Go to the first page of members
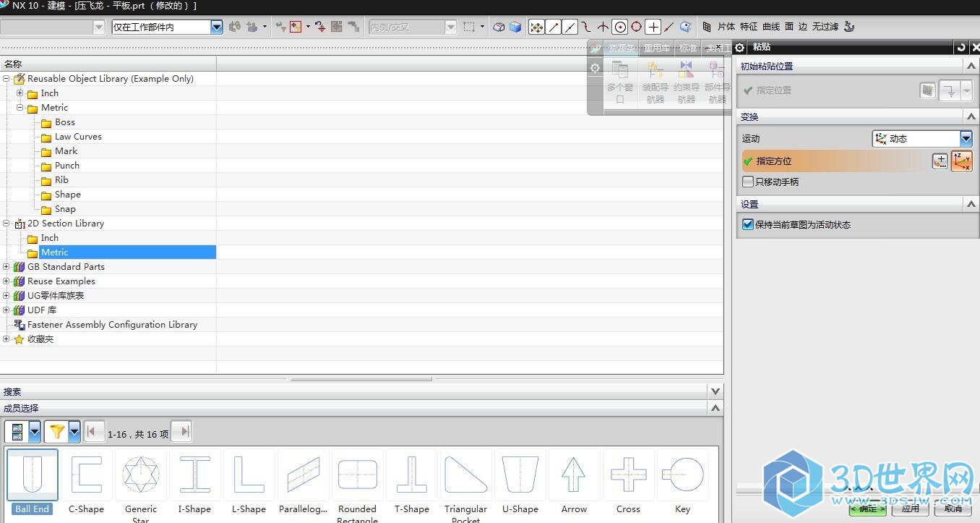Screen dimensions: 980x523 pos(94,432)
